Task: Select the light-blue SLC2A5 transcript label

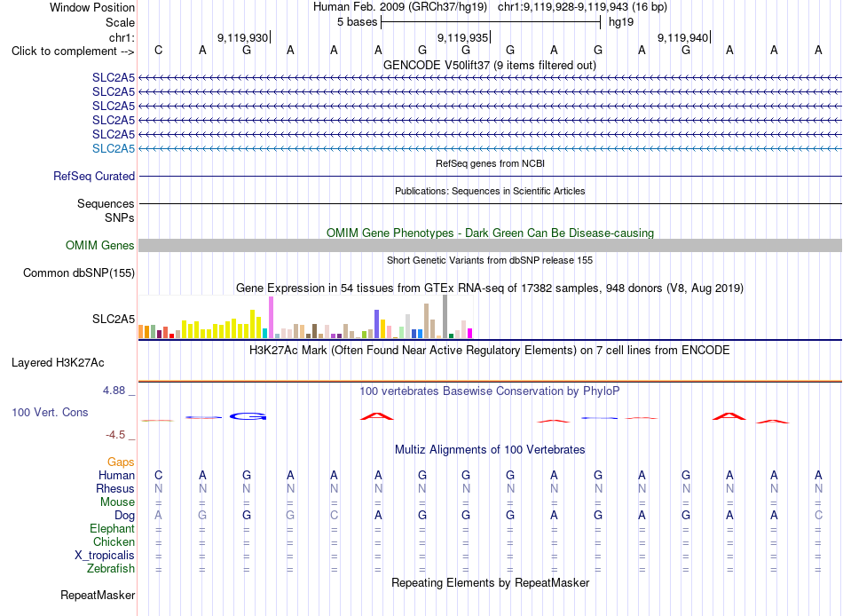Action: tap(114, 148)
